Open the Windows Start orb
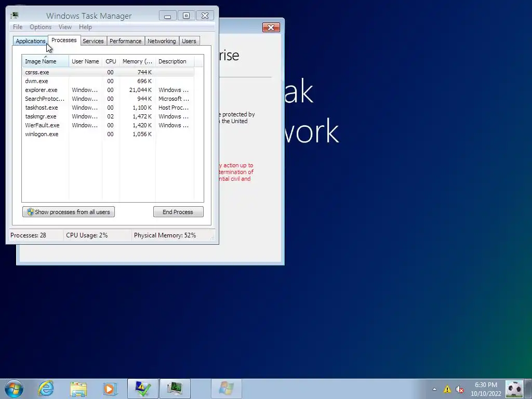The height and width of the screenshot is (399, 532). click(x=14, y=389)
